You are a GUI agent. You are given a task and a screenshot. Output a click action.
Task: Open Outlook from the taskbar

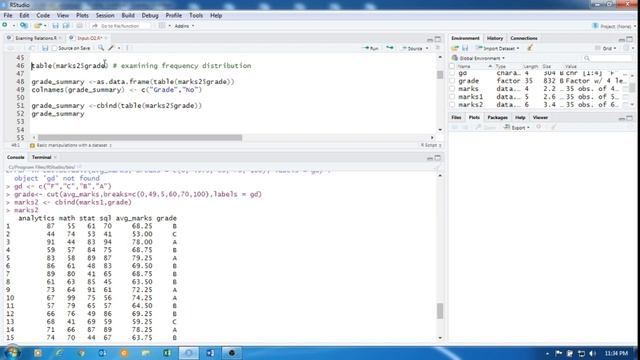pos(102,353)
